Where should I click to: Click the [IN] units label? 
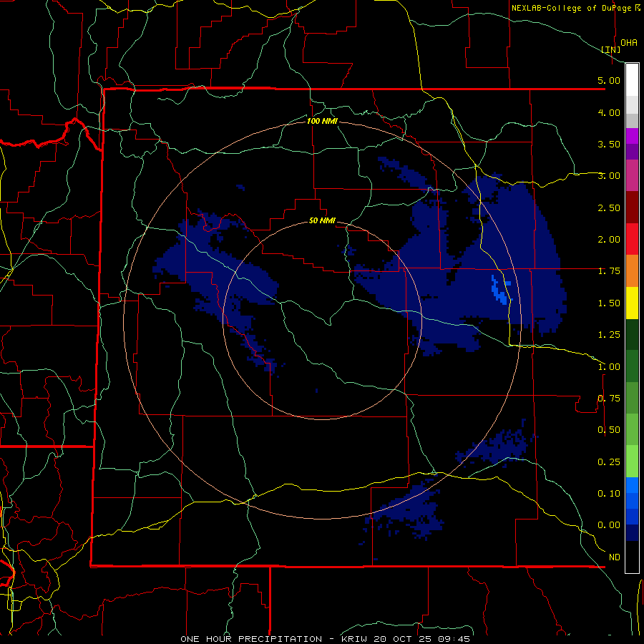pos(611,49)
